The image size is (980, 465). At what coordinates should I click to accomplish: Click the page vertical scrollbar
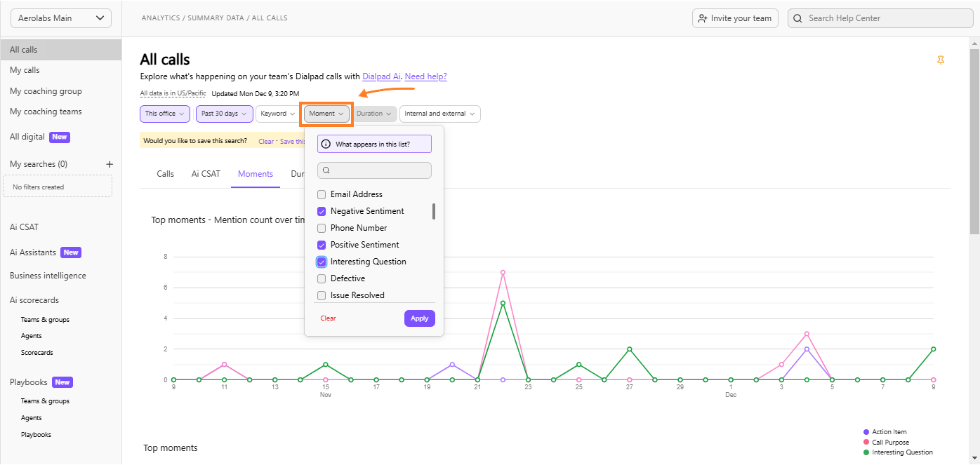[974, 142]
